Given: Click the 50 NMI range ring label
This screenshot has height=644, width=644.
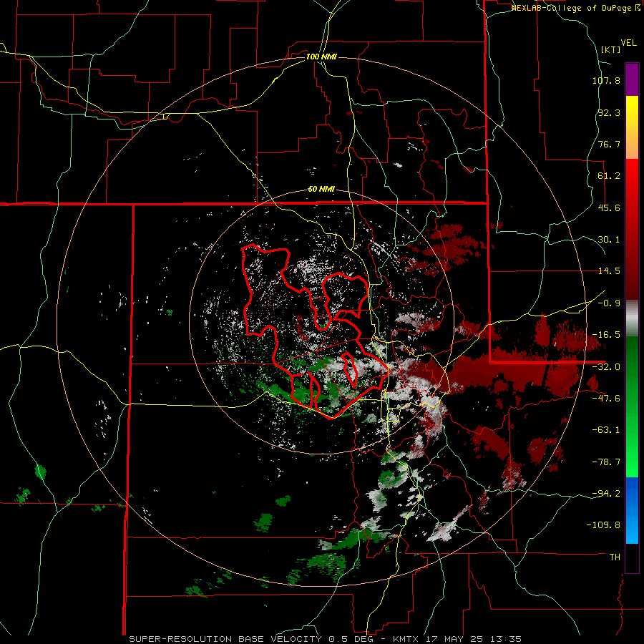Looking at the screenshot, I should click(x=321, y=190).
